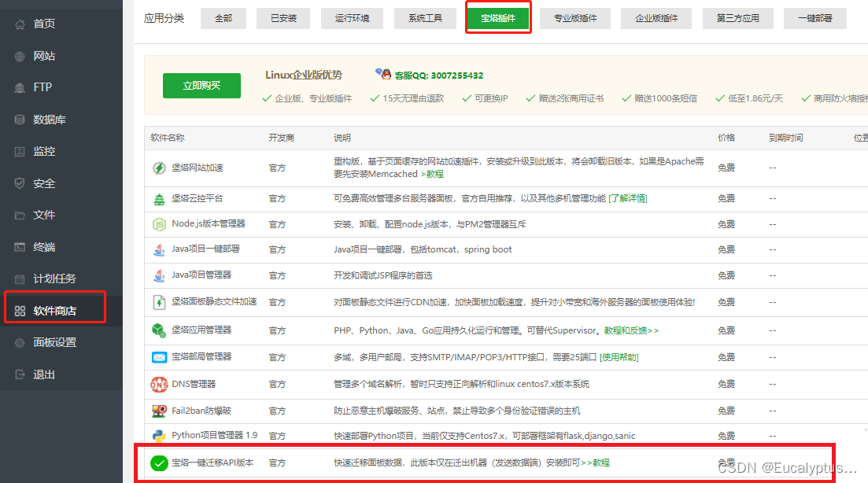Click the Python项目管理器 icon
Viewport: 868px width, 483px height.
click(159, 436)
